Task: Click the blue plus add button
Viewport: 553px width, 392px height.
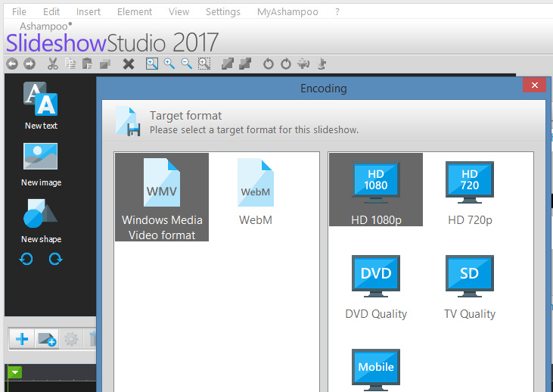Action: click(x=22, y=339)
